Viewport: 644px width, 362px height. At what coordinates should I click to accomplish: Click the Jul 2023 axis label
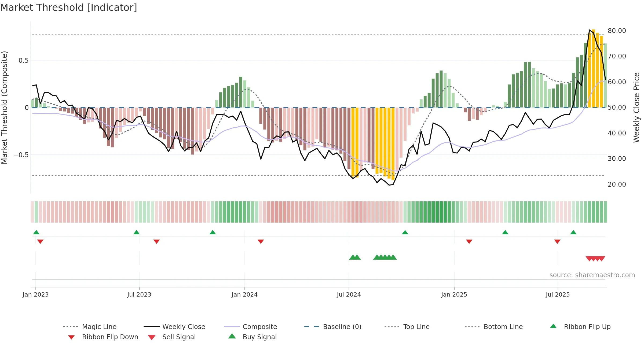(139, 295)
